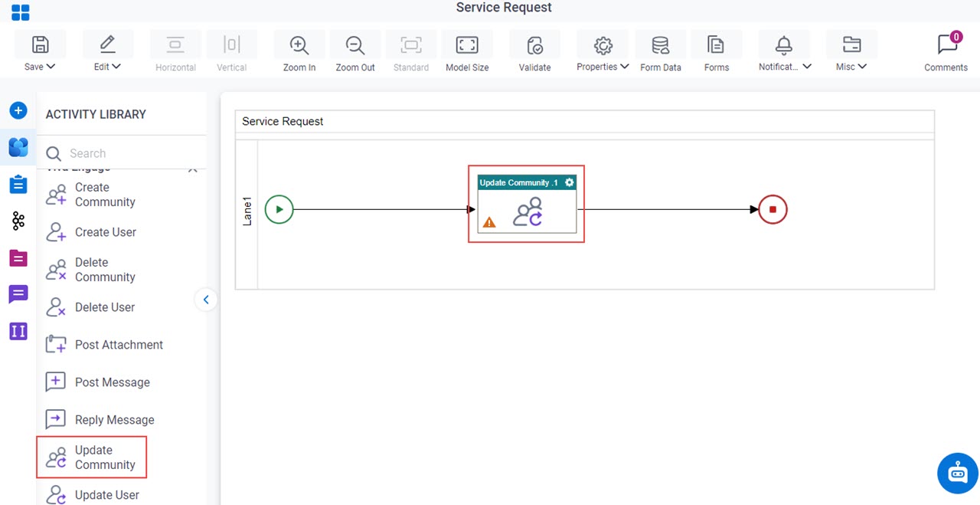Click the Activity Library search field
The width and height of the screenshot is (980, 505).
click(122, 153)
